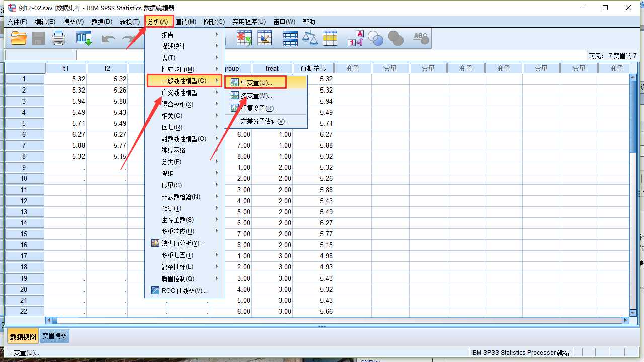The width and height of the screenshot is (644, 362).
Task: Expand the 相关(C) submenu
Action: [x=185, y=116]
